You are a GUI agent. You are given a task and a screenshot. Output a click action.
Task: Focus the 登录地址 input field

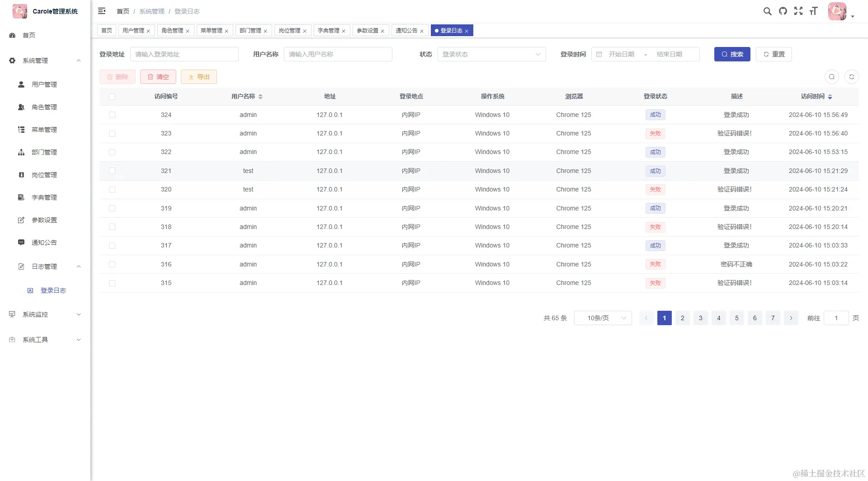[184, 54]
